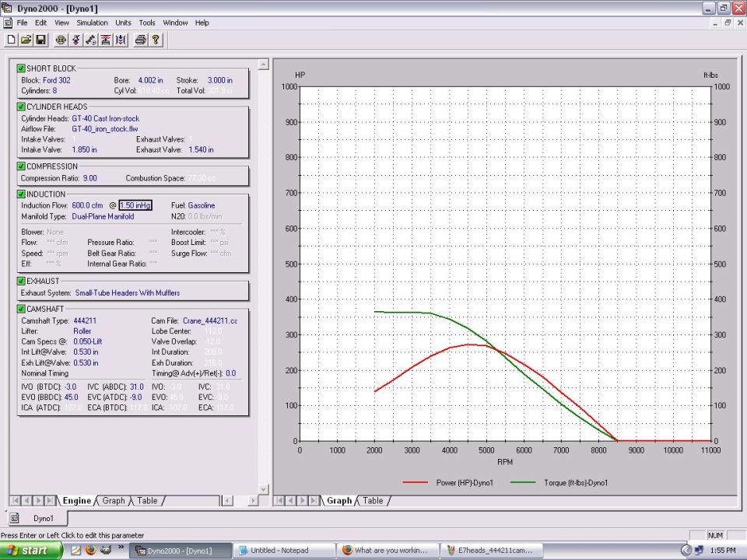The height and width of the screenshot is (560, 747).
Task: Open the Camshaft Type selection 444211
Action: point(85,320)
